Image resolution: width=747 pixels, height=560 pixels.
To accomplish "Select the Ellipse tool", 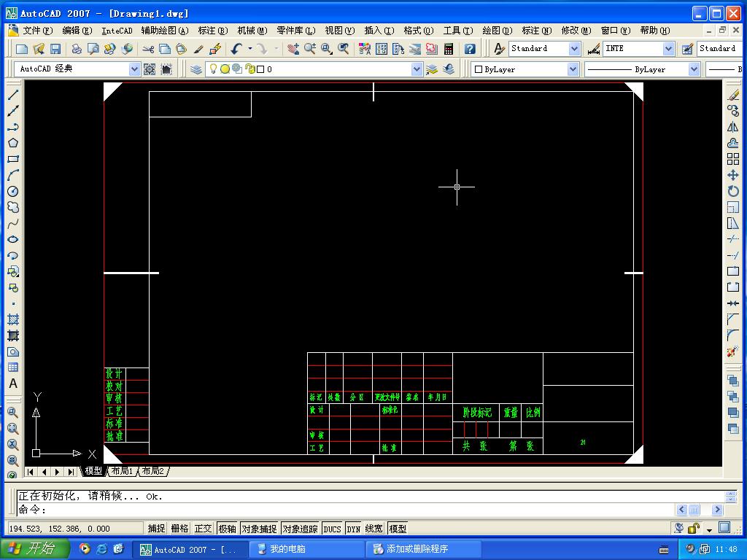I will (13, 239).
